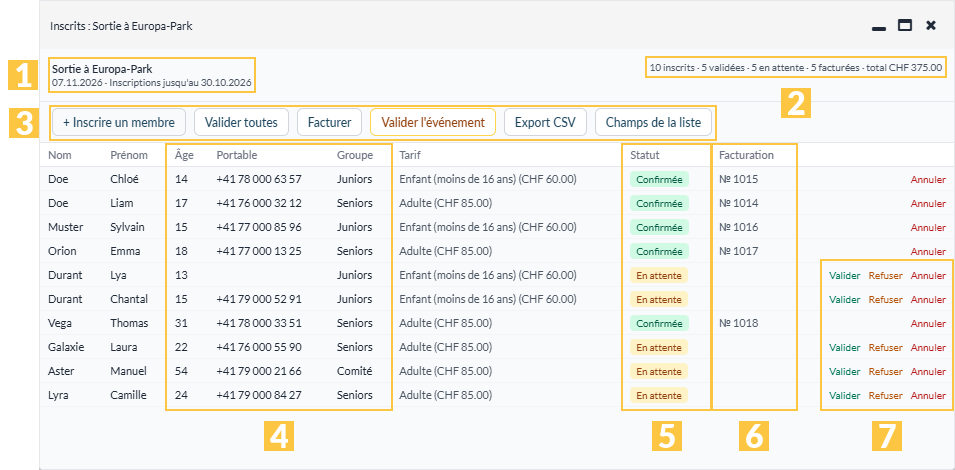Click '+ Inscrire un membre' button
The image size is (955, 470).
click(x=119, y=122)
